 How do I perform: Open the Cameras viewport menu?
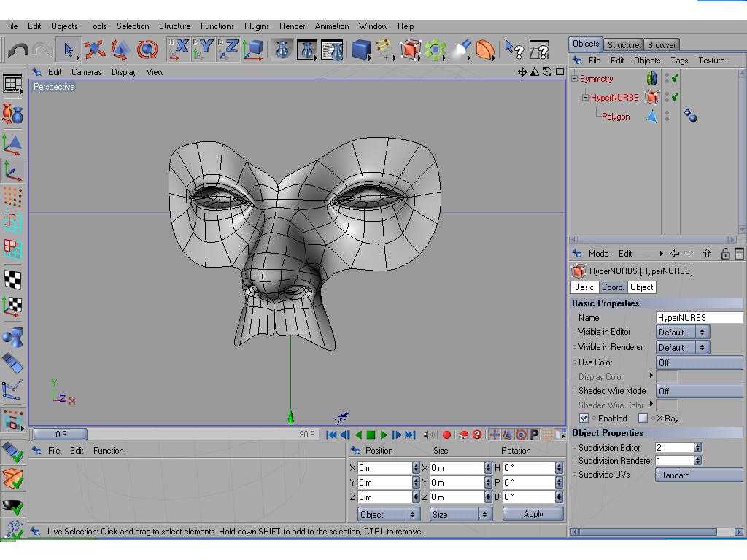click(86, 72)
